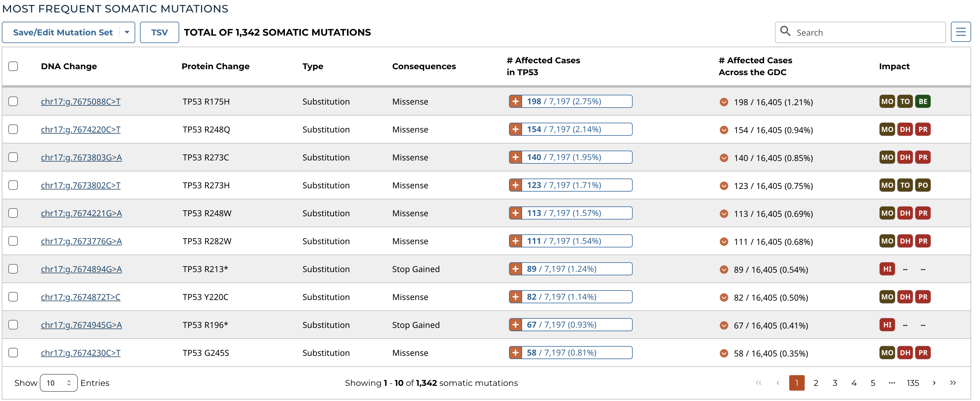The width and height of the screenshot is (980, 401).
Task: Go to page 3 of results
Action: (x=835, y=383)
